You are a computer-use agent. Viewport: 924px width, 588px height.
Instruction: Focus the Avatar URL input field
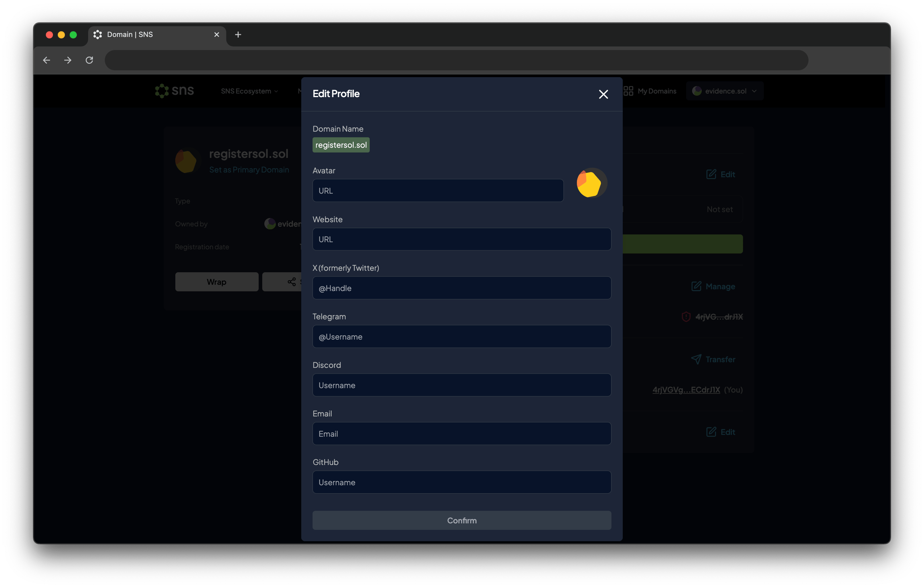[438, 191]
